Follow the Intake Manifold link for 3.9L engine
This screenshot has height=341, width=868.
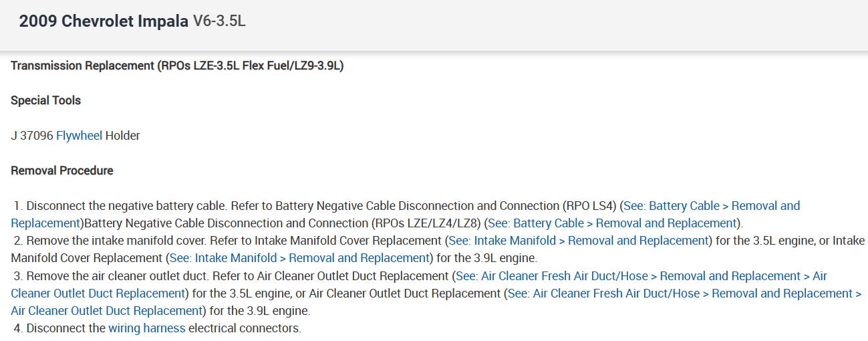299,258
